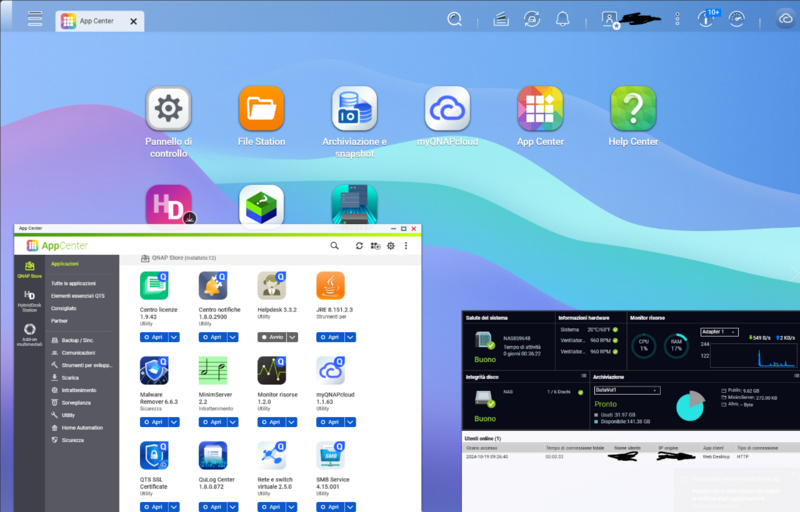Open the dashboard gauge icon in top bar

coord(737,19)
